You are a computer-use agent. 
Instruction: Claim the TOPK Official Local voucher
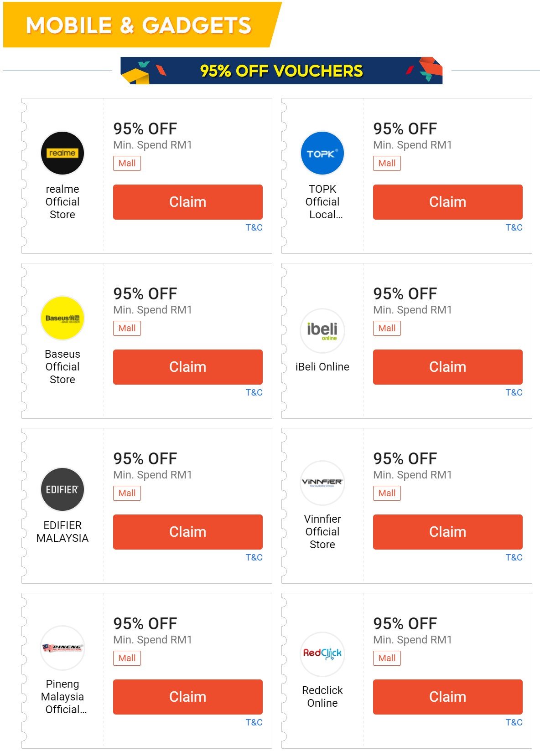[x=447, y=202]
